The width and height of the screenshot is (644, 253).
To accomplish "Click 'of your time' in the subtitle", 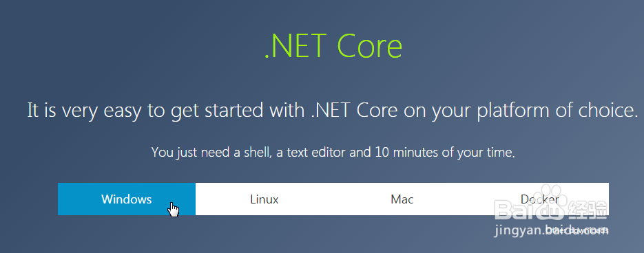I will [479, 153].
